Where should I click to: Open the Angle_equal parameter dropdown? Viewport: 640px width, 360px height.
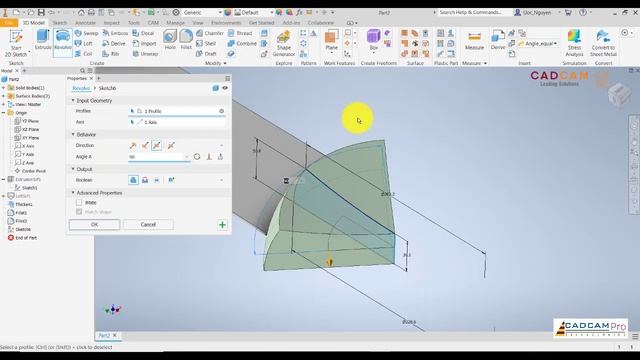[x=555, y=43]
